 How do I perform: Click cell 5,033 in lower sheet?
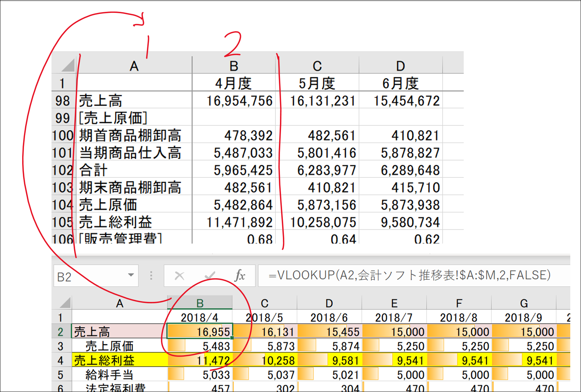coord(200,374)
